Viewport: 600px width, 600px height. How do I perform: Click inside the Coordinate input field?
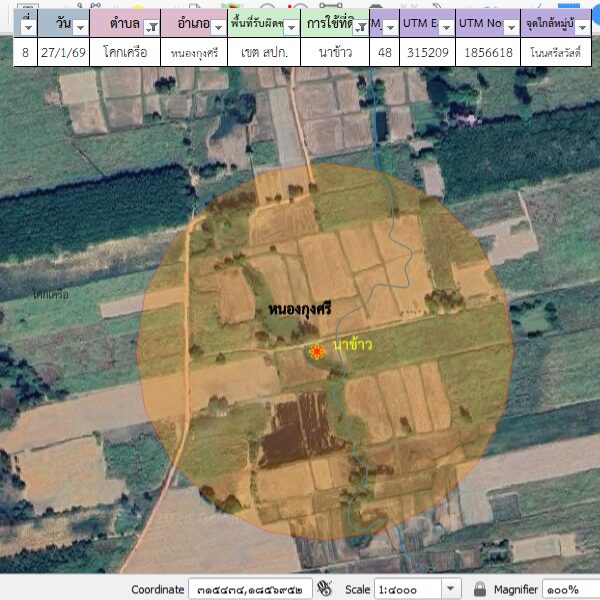(250, 589)
